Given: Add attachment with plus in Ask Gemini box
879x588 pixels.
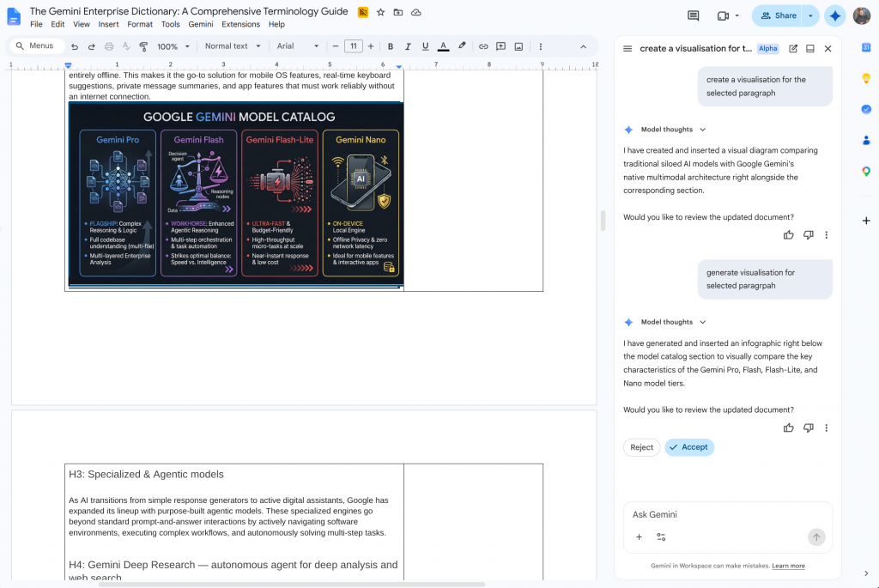Looking at the screenshot, I should [x=639, y=537].
